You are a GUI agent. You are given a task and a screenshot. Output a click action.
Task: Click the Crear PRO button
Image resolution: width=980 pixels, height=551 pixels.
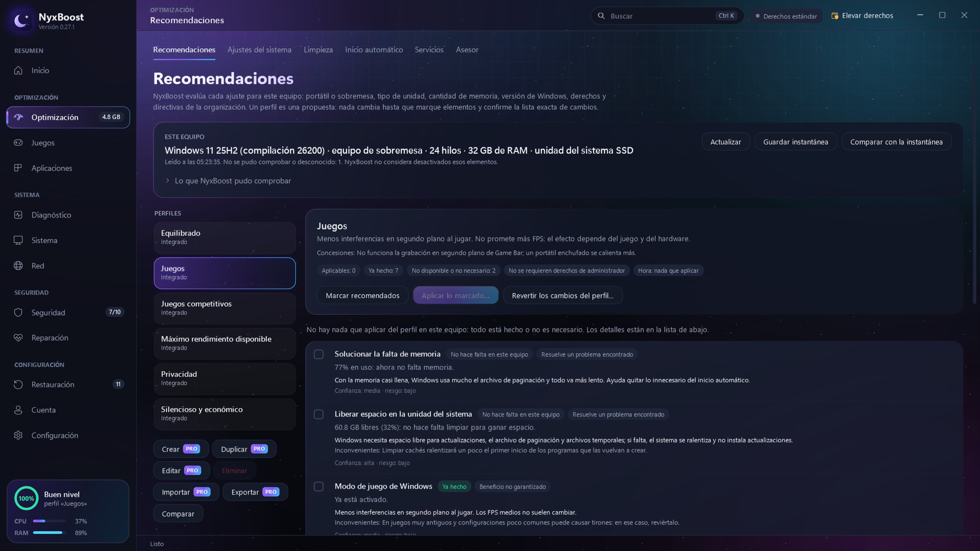tap(181, 449)
